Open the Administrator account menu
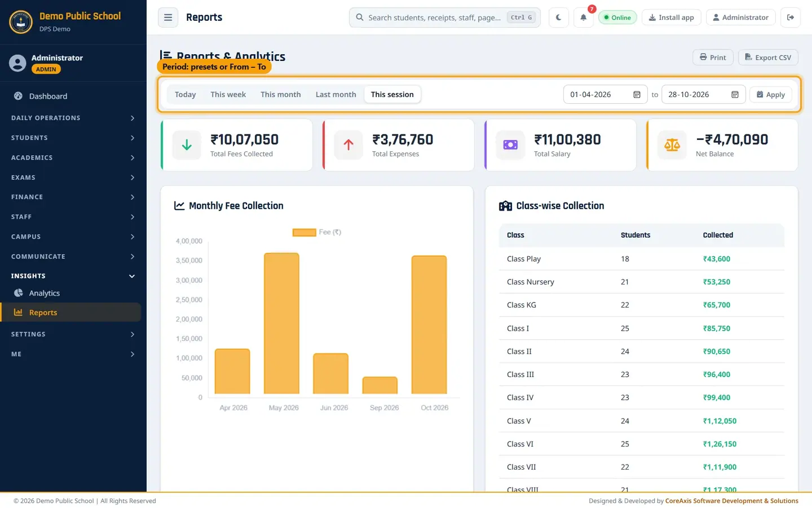This screenshot has width=812, height=508. tap(740, 17)
